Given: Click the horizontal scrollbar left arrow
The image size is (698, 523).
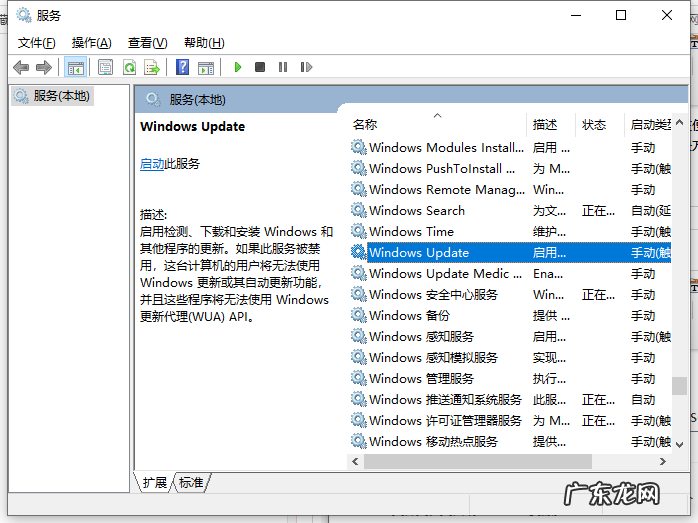Looking at the screenshot, I should pos(355,462).
